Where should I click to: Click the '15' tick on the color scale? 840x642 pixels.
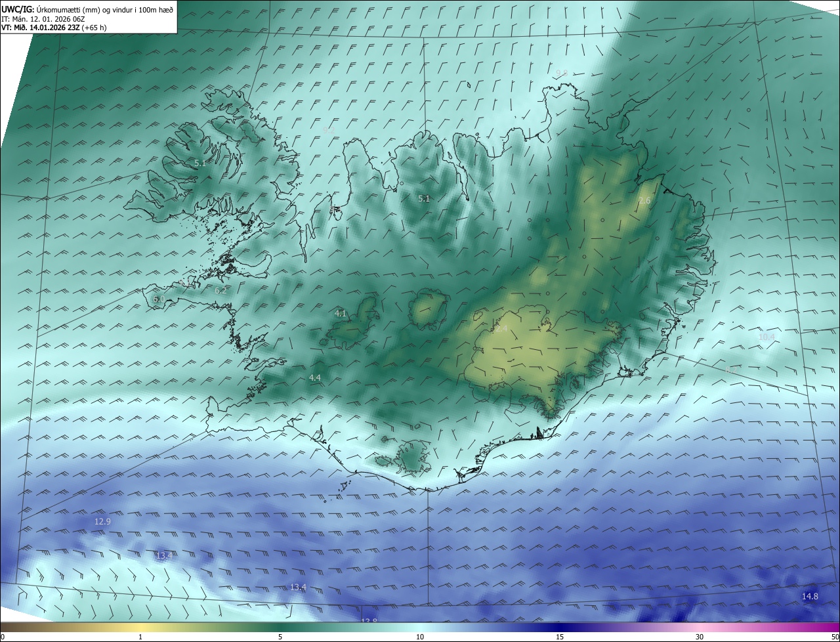(560, 637)
